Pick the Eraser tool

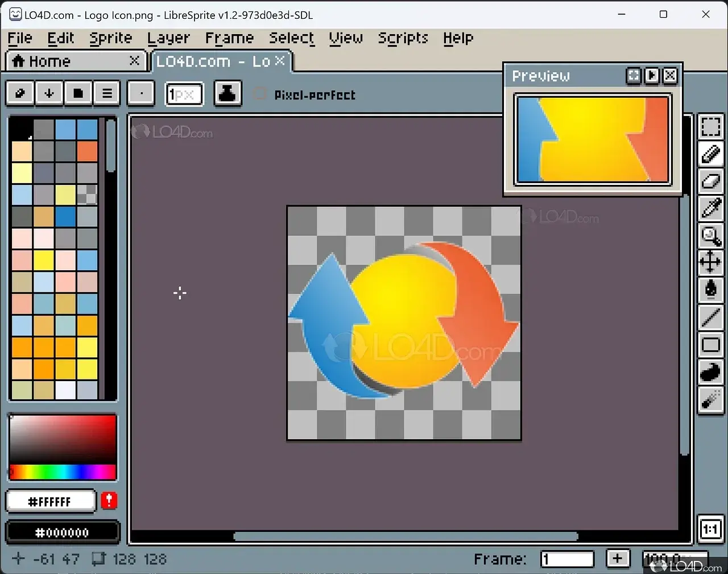pyautogui.click(x=710, y=181)
